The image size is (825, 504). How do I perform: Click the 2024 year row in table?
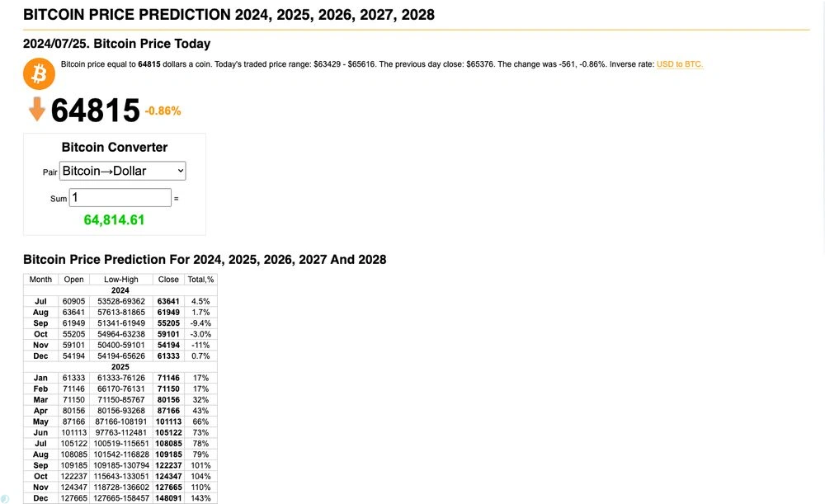click(120, 290)
